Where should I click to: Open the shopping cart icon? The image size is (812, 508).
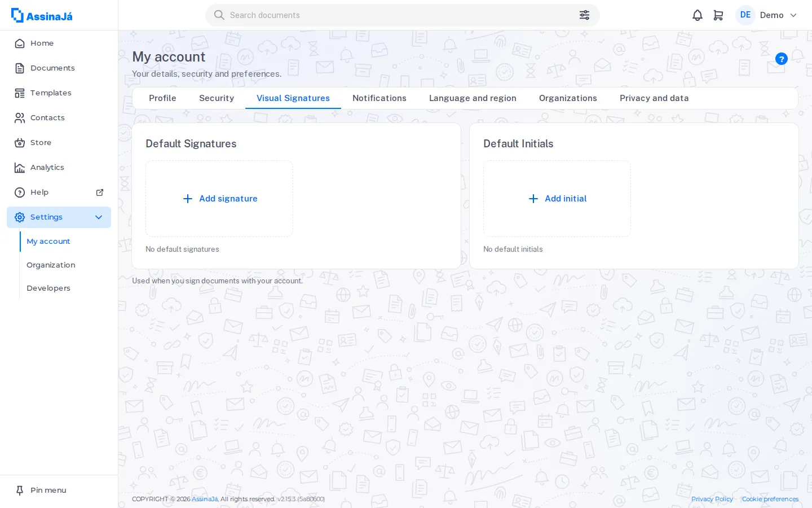click(718, 15)
